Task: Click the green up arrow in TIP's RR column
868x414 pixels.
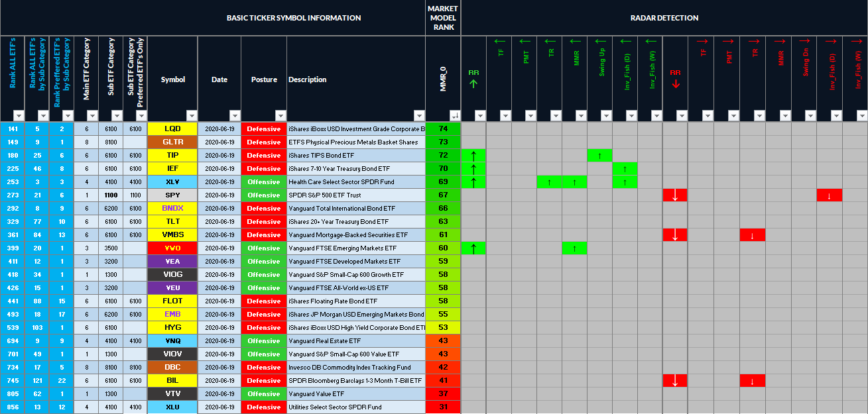Action: point(473,155)
